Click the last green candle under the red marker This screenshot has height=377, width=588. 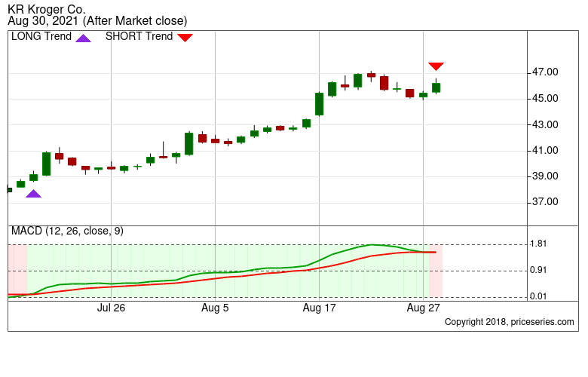point(436,87)
